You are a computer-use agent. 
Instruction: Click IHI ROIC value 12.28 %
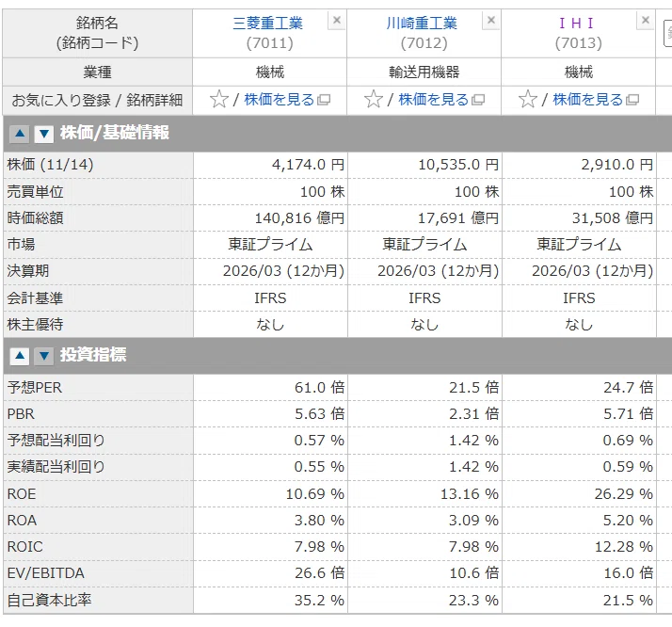pos(624,547)
